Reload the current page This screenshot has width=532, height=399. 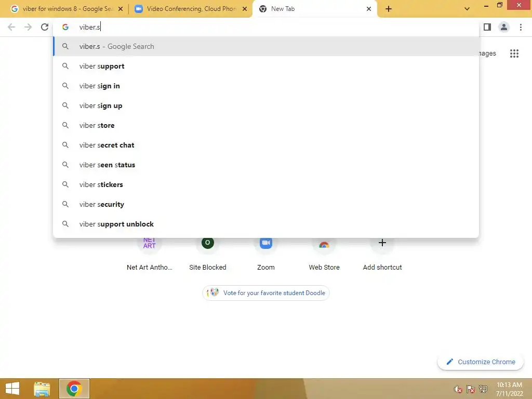point(45,27)
